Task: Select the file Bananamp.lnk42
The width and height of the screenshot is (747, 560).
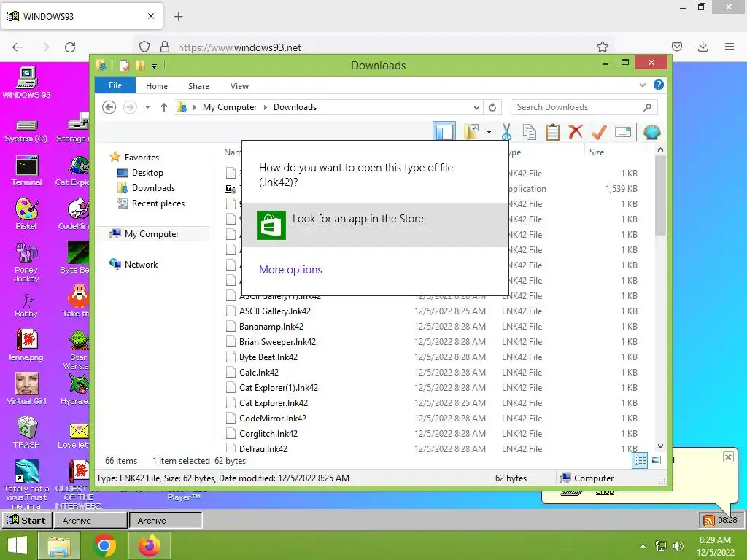Action: 271,327
